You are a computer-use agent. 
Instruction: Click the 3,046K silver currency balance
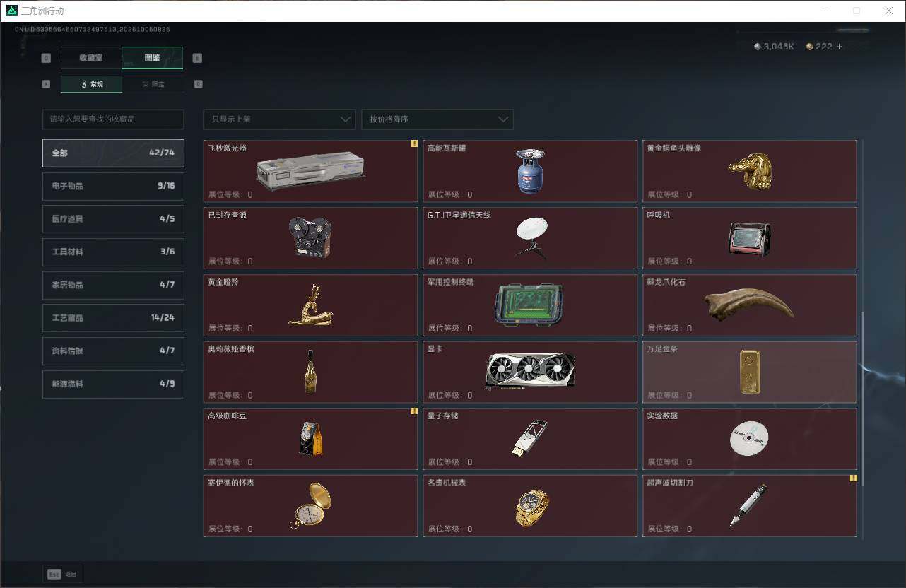coord(774,47)
